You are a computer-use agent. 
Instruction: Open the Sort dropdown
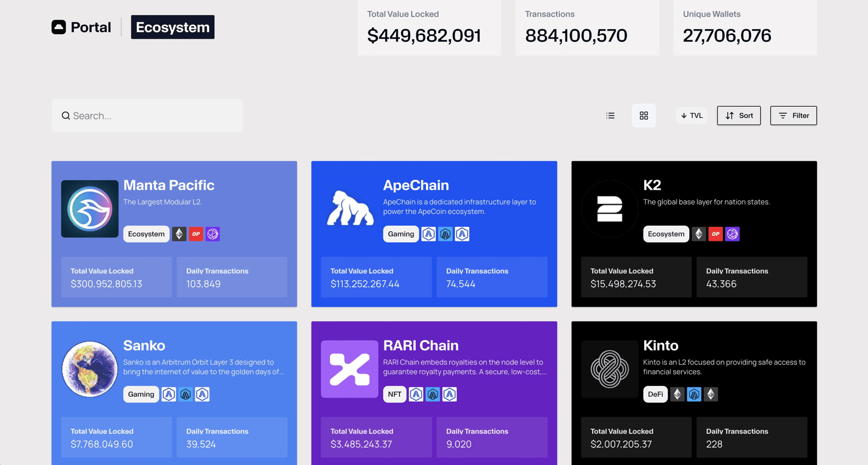[739, 116]
